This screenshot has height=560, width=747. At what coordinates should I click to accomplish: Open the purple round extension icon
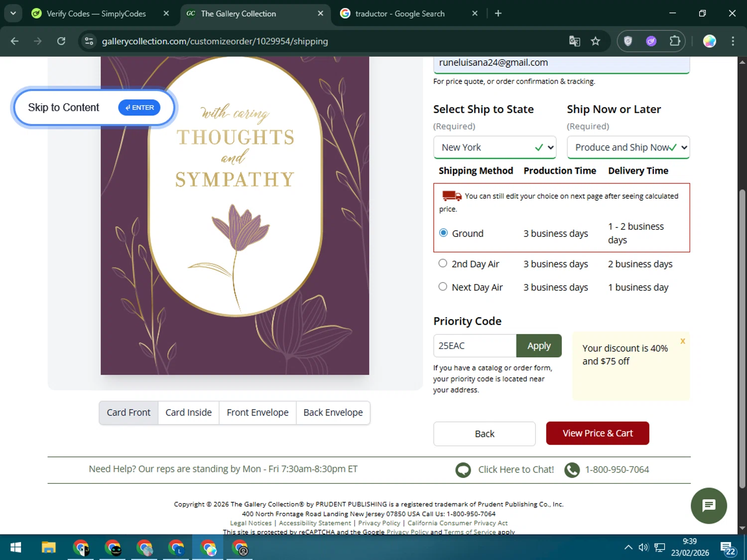[651, 41]
